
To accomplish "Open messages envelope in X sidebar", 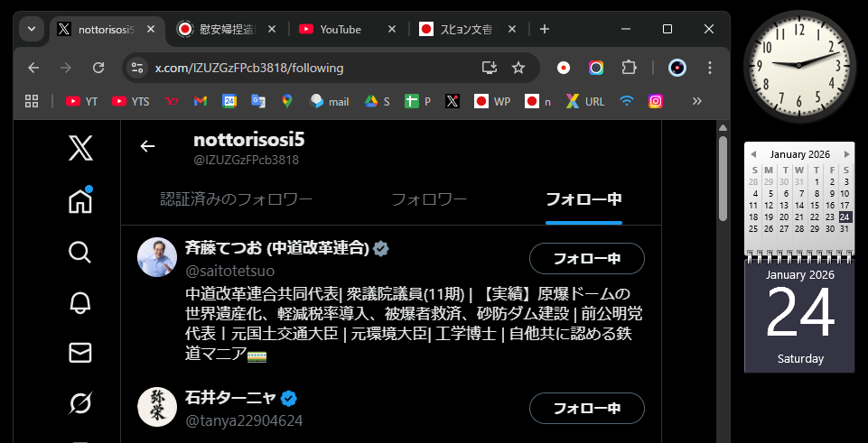I will [x=80, y=353].
